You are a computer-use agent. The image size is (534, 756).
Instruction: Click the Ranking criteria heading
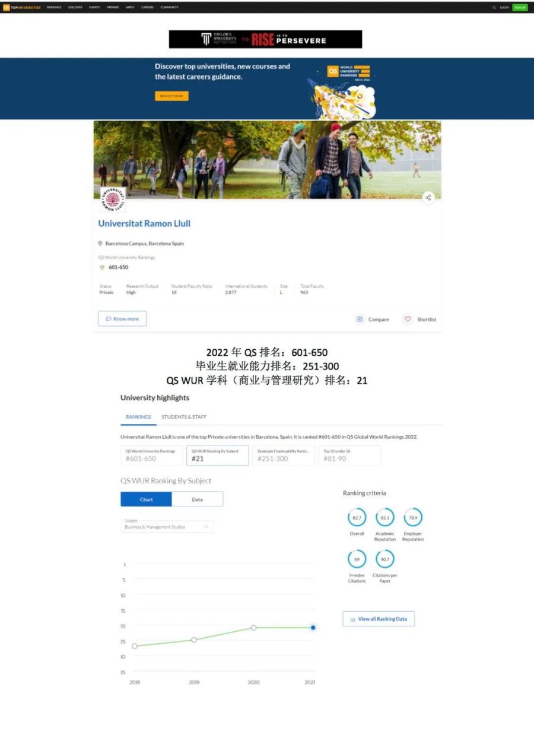[364, 493]
